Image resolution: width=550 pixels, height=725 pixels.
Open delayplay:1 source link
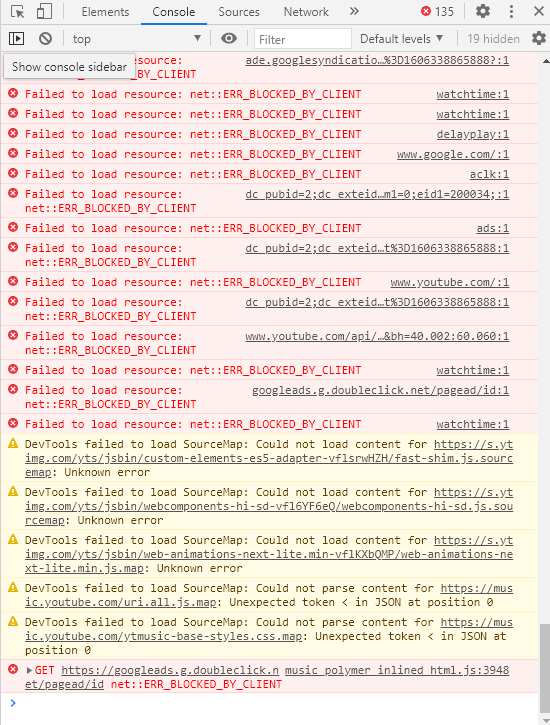(x=473, y=134)
